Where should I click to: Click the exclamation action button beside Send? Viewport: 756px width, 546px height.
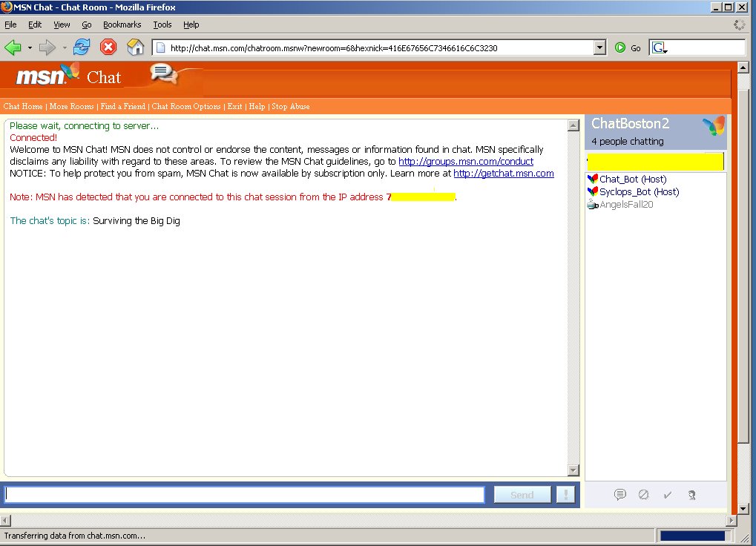[x=566, y=495]
